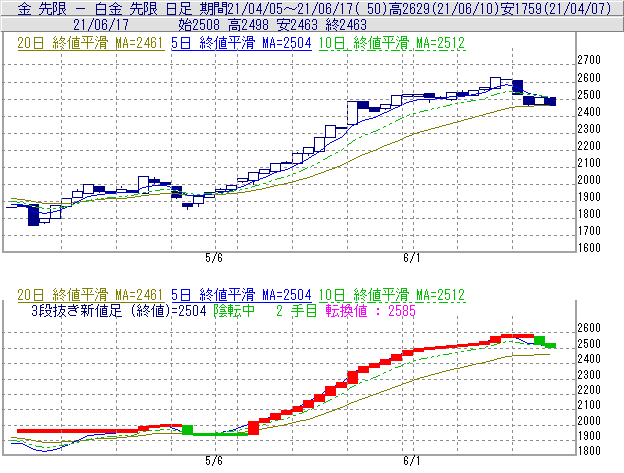Click the 1600 axis label on the upper chart

point(589,248)
